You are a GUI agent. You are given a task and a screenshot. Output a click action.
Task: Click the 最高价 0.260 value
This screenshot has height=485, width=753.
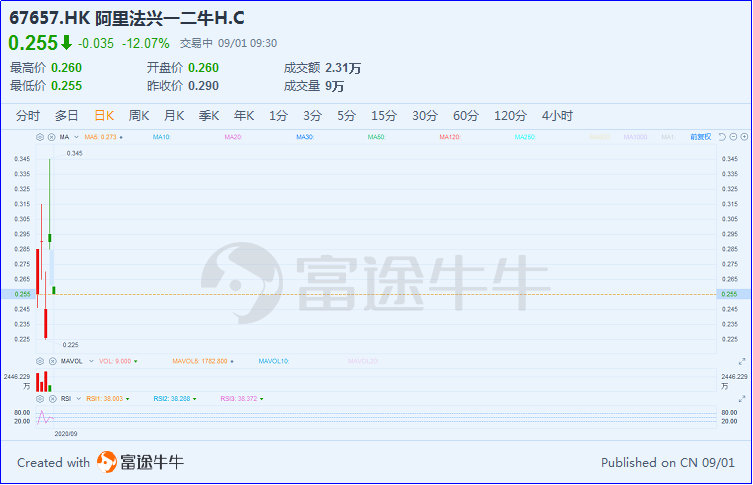(x=66, y=68)
